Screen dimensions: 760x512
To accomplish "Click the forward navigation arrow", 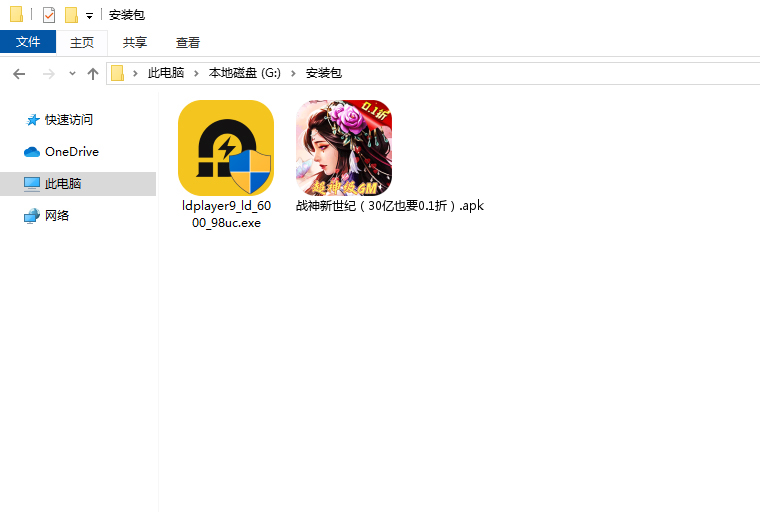I will click(x=48, y=74).
